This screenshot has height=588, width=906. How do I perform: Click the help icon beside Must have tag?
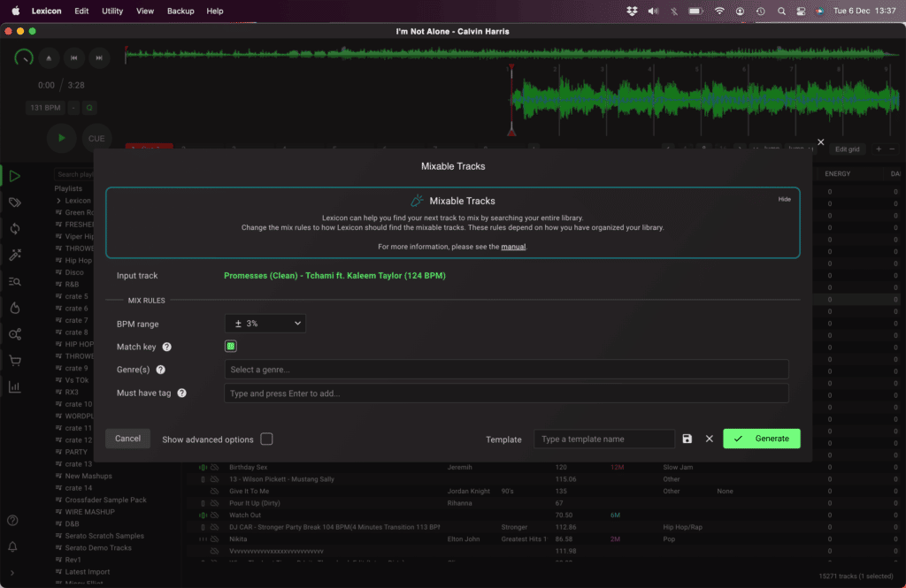tap(181, 393)
